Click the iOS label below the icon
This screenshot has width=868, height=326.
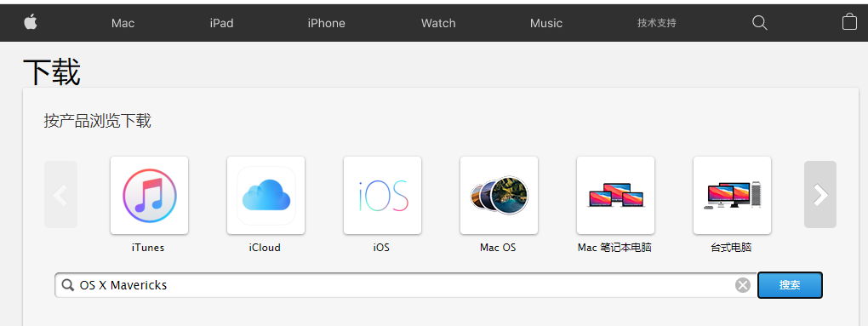(x=381, y=248)
